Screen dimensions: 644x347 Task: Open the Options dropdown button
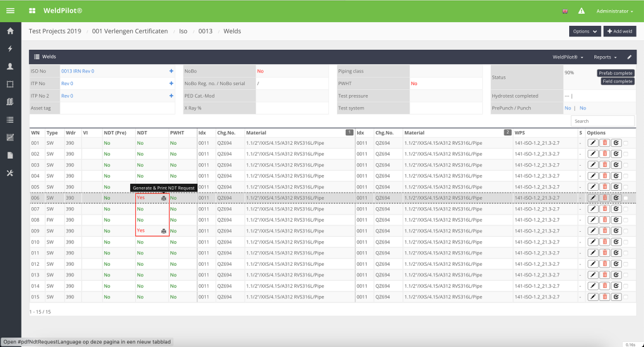pos(585,31)
